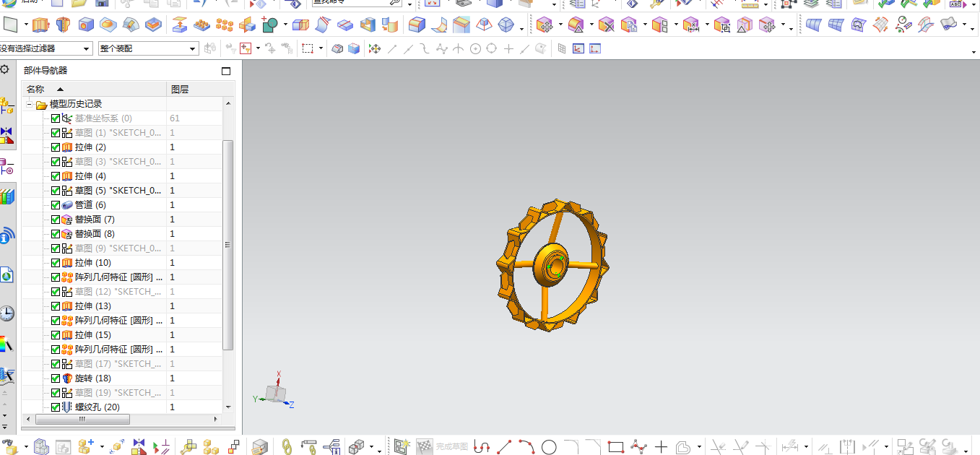Click the rectangle selection mode icon
This screenshot has height=455, width=980.
pyautogui.click(x=308, y=48)
